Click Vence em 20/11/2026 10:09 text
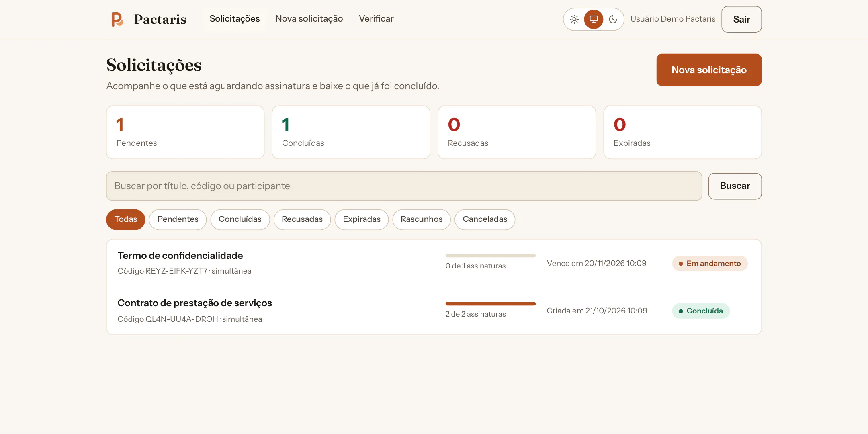Image resolution: width=868 pixels, height=434 pixels. (x=596, y=263)
